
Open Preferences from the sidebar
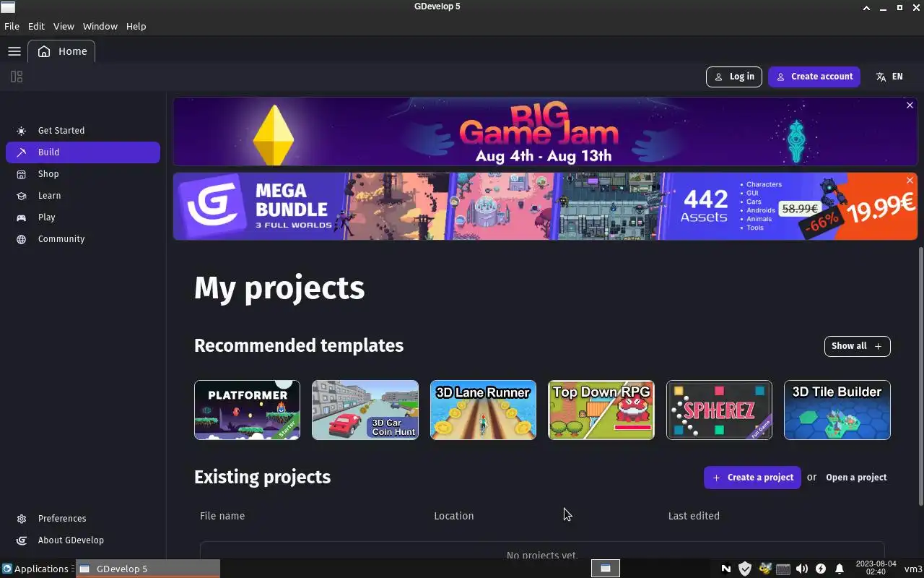83,519
